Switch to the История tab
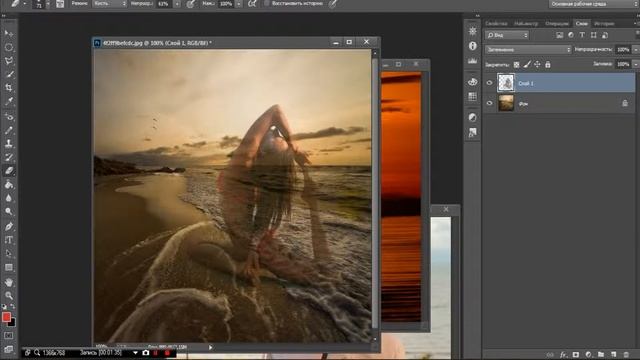This screenshot has width=640, height=360. point(604,24)
